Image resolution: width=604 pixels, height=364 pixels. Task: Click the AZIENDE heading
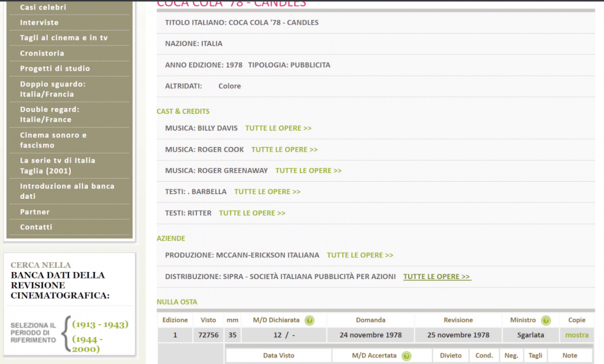[170, 238]
